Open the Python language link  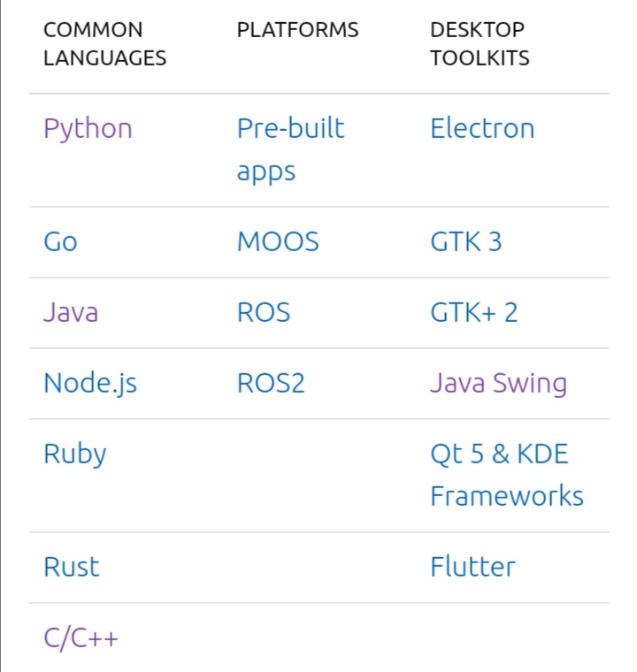pyautogui.click(x=88, y=129)
